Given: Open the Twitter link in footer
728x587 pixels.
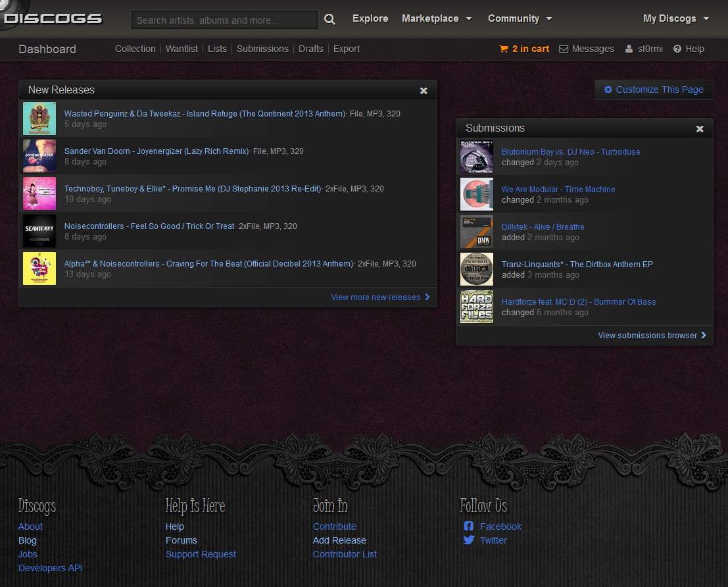Looking at the screenshot, I should pyautogui.click(x=493, y=540).
